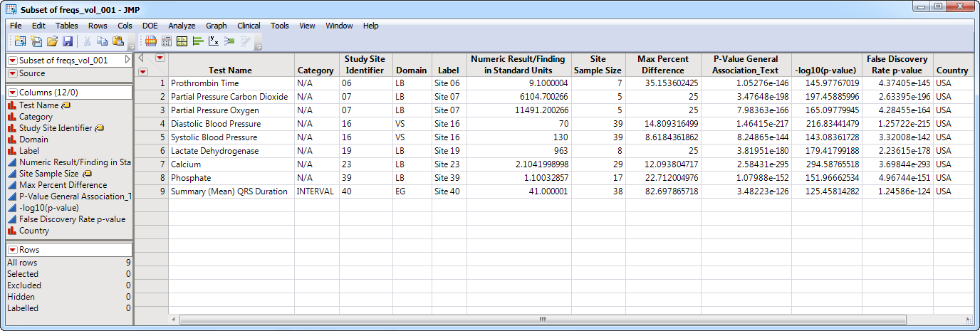Click the Tabulate calculator-style icon

pyautogui.click(x=167, y=42)
